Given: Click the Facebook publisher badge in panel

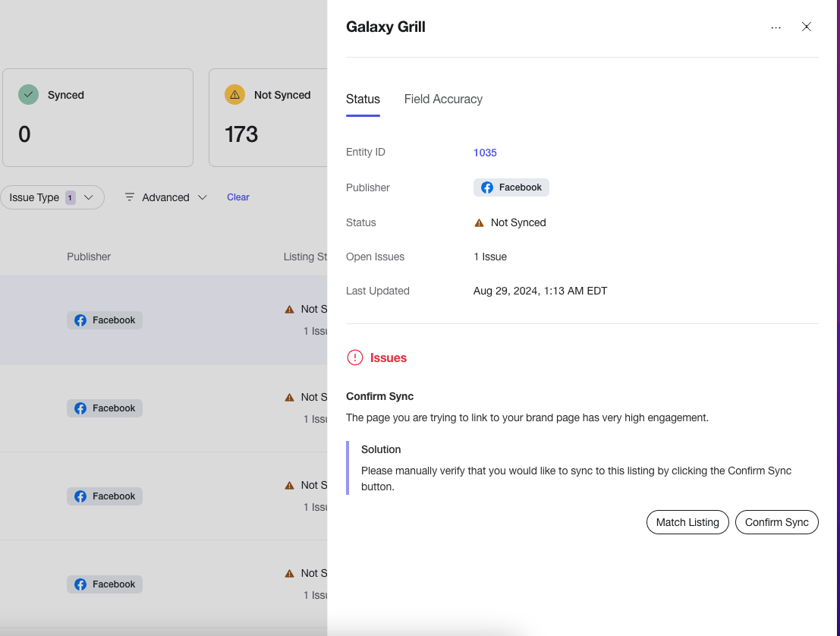Looking at the screenshot, I should click(511, 187).
